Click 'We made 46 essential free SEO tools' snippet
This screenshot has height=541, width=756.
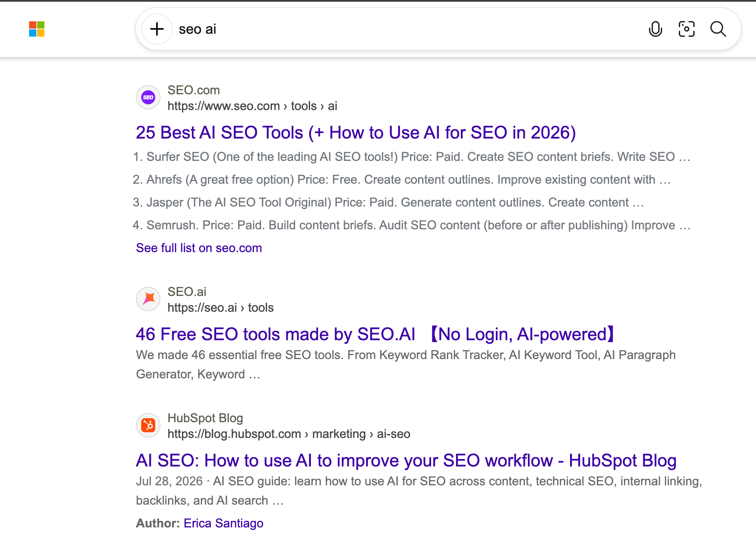coord(406,364)
